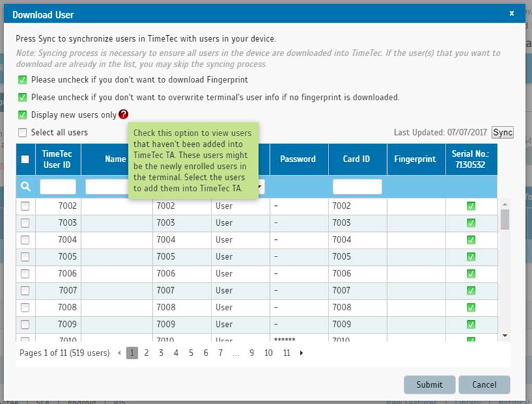The image size is (532, 404).
Task: Click the Card ID filter input field
Action: pyautogui.click(x=357, y=187)
